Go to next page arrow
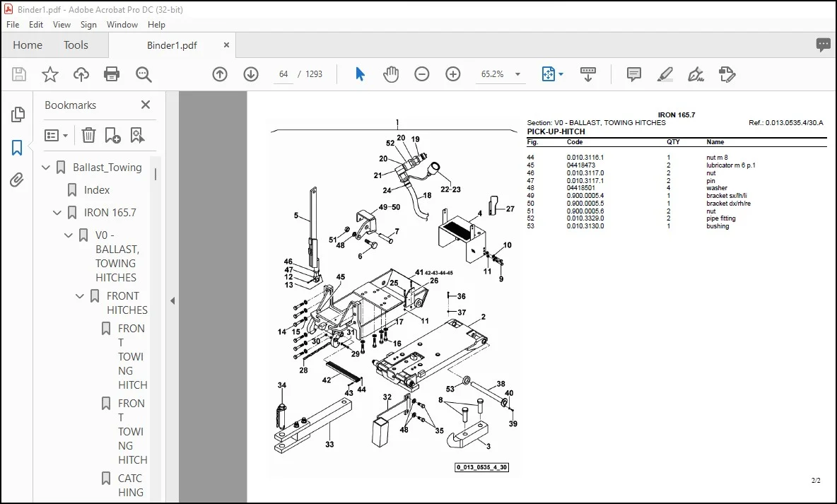Image resolution: width=837 pixels, height=504 pixels. coord(251,74)
